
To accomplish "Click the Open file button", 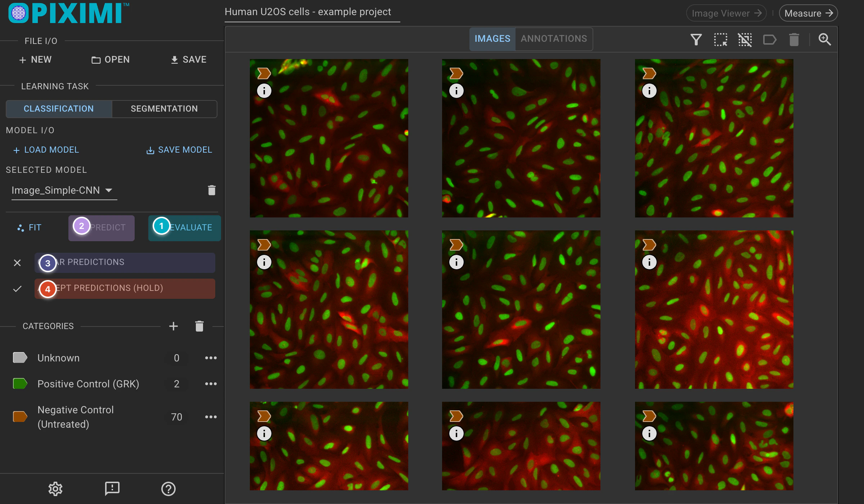I will tap(111, 59).
